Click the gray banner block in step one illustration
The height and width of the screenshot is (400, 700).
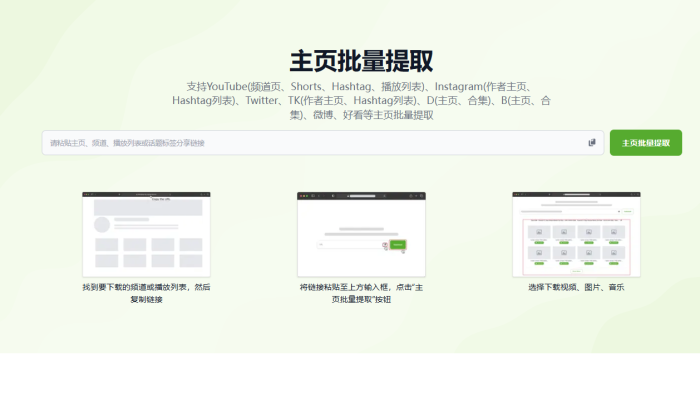coord(146,208)
